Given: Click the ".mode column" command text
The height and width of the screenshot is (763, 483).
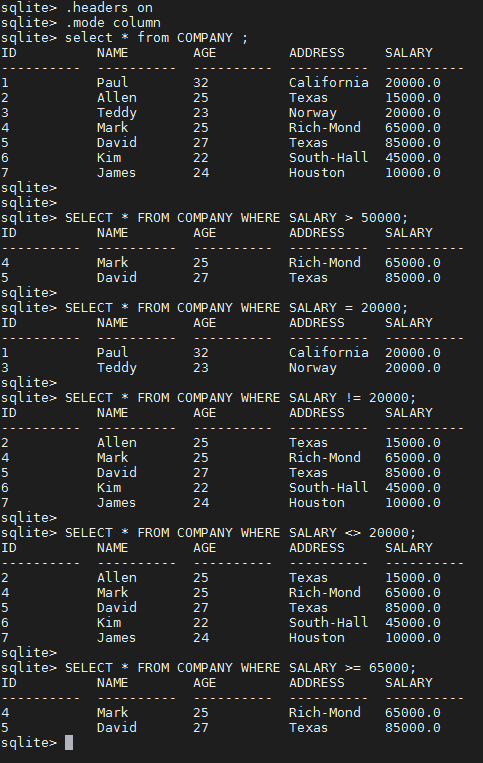Looking at the screenshot, I should (x=113, y=23).
